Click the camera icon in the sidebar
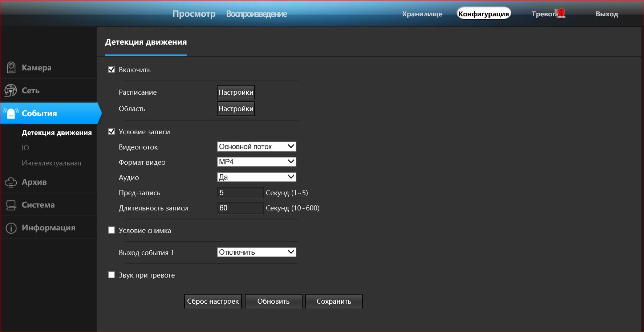The width and height of the screenshot is (644, 332). tap(11, 67)
